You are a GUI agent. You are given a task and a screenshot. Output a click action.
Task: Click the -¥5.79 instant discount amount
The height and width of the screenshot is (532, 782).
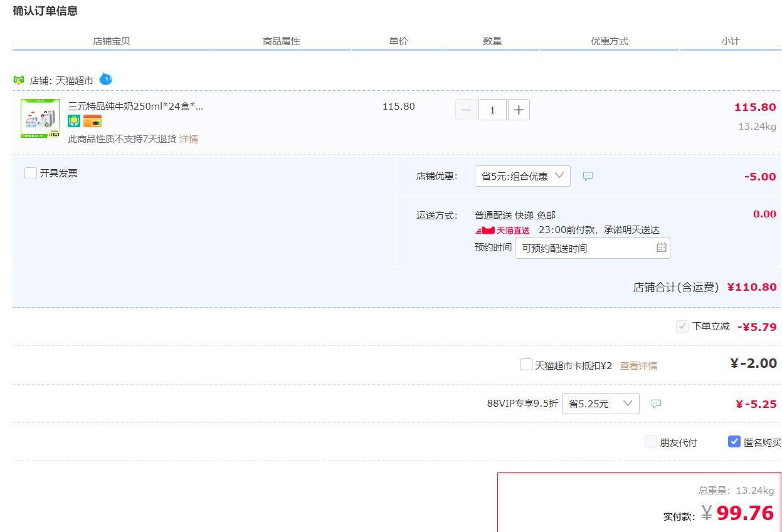pos(757,326)
